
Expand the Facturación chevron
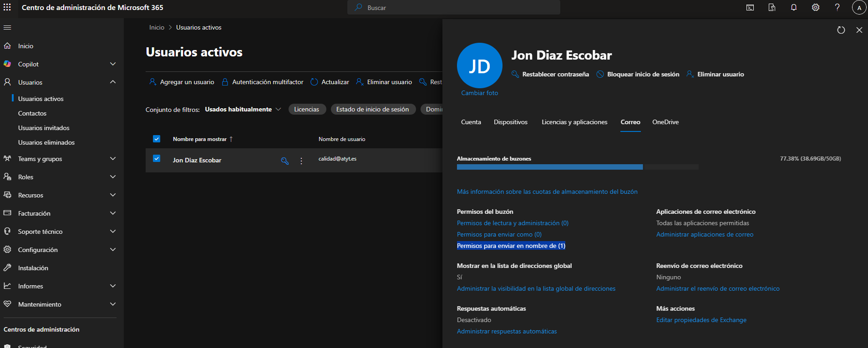[x=113, y=213]
